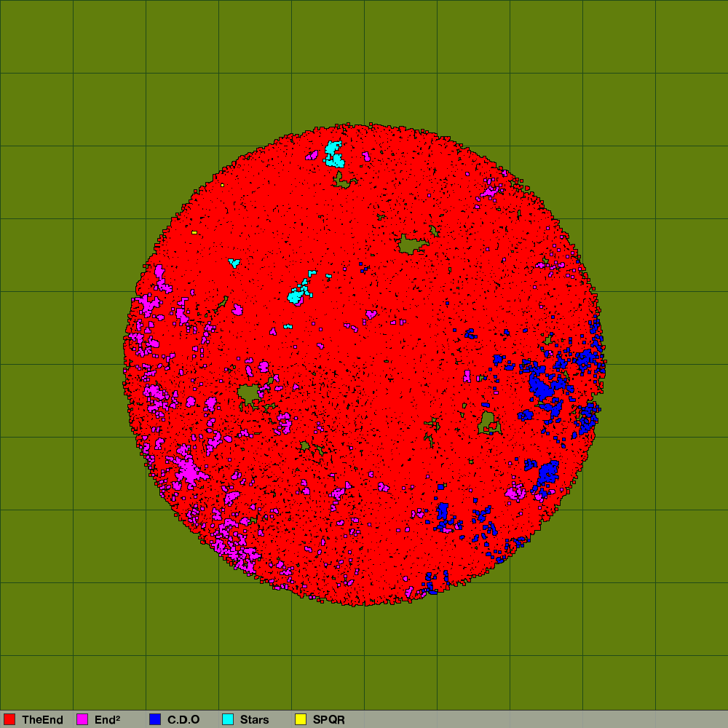
Task: Click the magenta End² legend swatch
Action: click(82, 719)
